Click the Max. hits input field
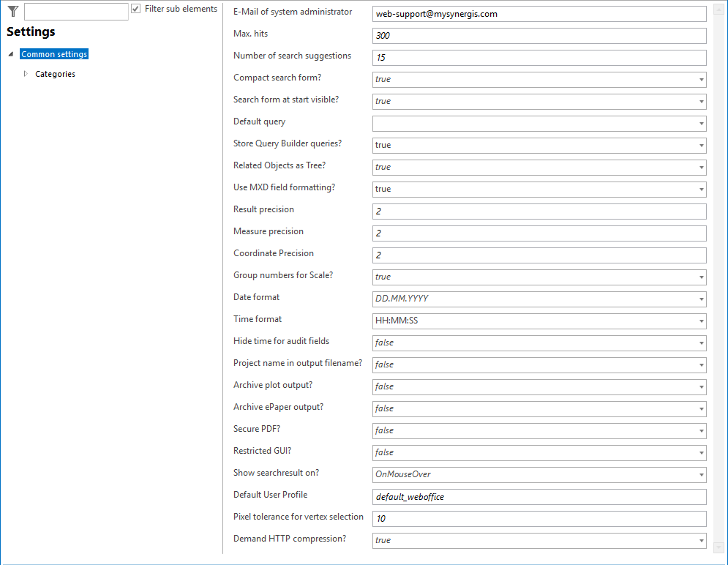This screenshot has width=728, height=565. tap(539, 35)
